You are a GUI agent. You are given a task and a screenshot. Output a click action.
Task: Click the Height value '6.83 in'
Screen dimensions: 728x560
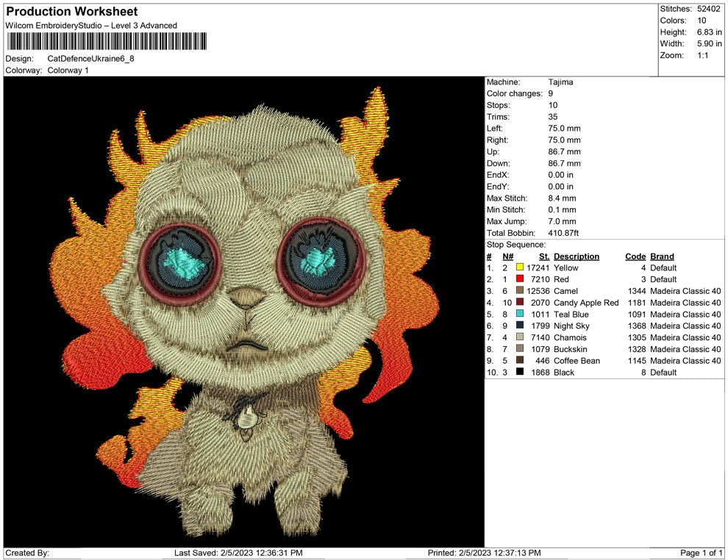710,32
